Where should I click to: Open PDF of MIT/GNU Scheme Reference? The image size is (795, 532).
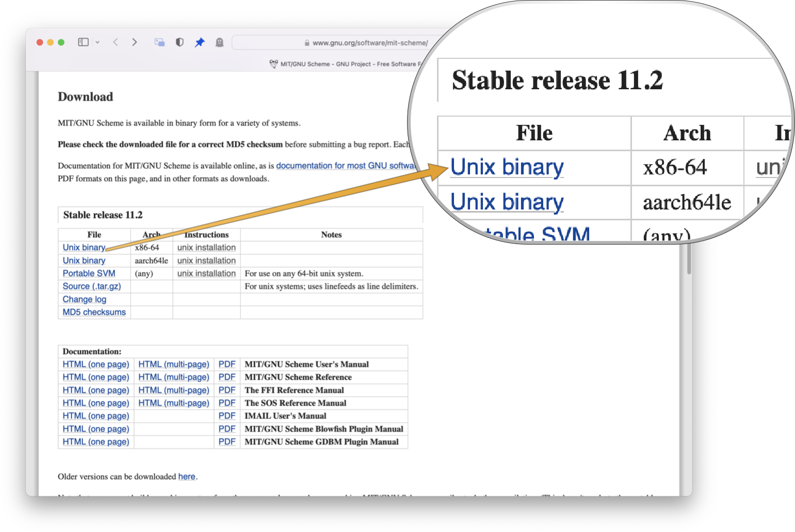click(227, 377)
